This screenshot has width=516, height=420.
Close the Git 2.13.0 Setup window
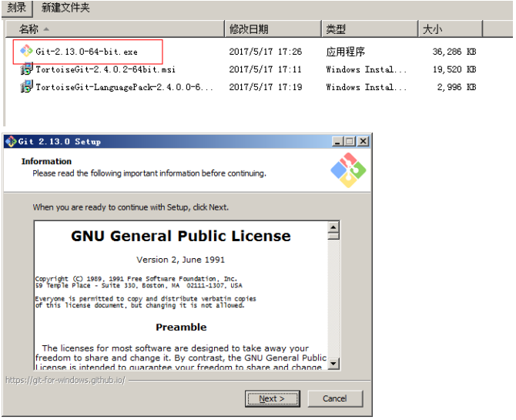[x=363, y=142]
